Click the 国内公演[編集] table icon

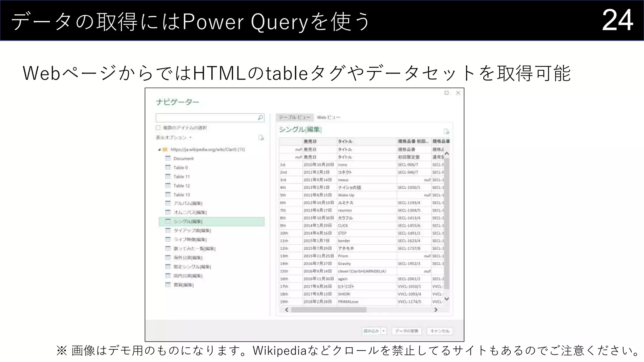coord(168,276)
